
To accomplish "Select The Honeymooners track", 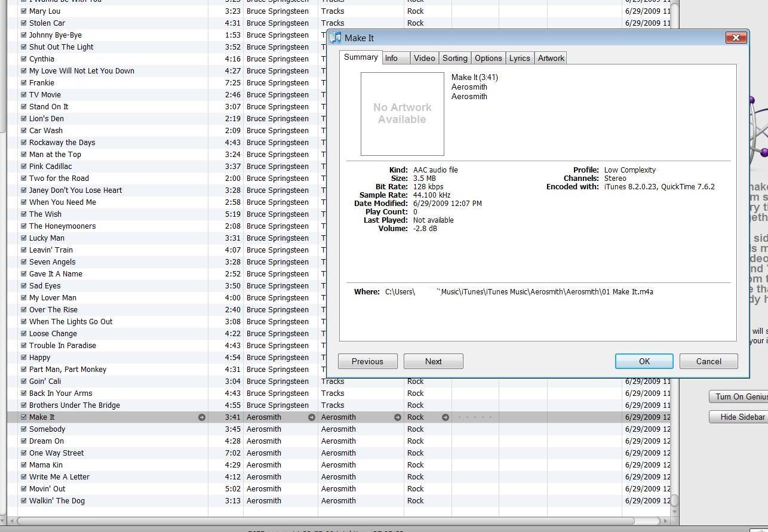I will [62, 226].
